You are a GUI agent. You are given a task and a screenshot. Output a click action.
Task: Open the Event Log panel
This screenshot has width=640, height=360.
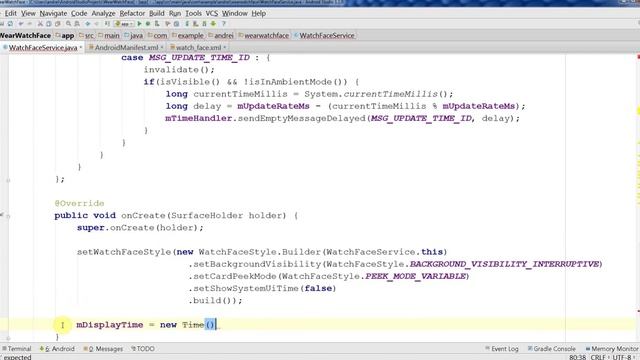pyautogui.click(x=502, y=349)
